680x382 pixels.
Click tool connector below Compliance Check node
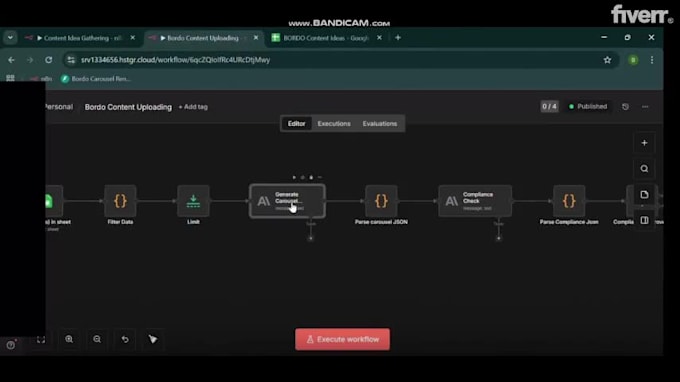coord(499,238)
